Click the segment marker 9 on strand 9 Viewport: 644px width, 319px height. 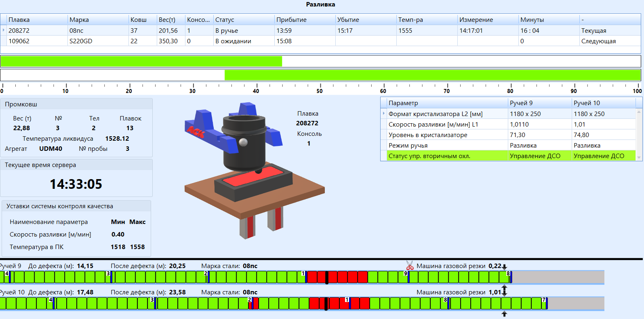tap(406, 274)
